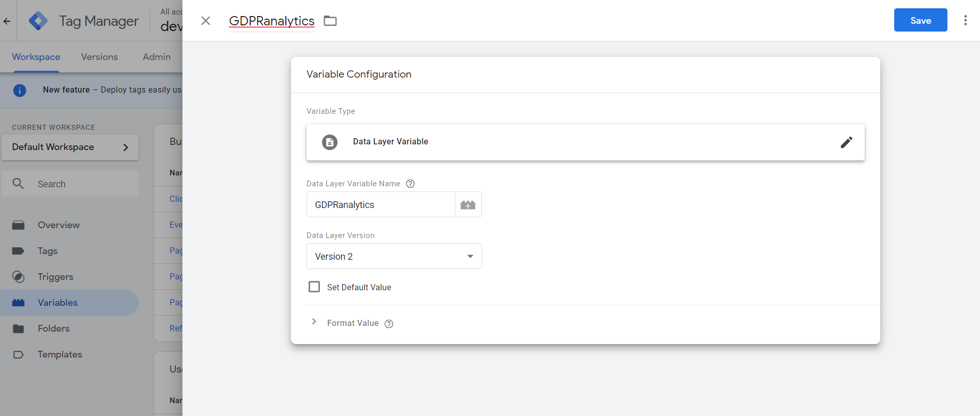The height and width of the screenshot is (416, 980).
Task: Click the info icon in the New feature banner
Action: tap(20, 91)
